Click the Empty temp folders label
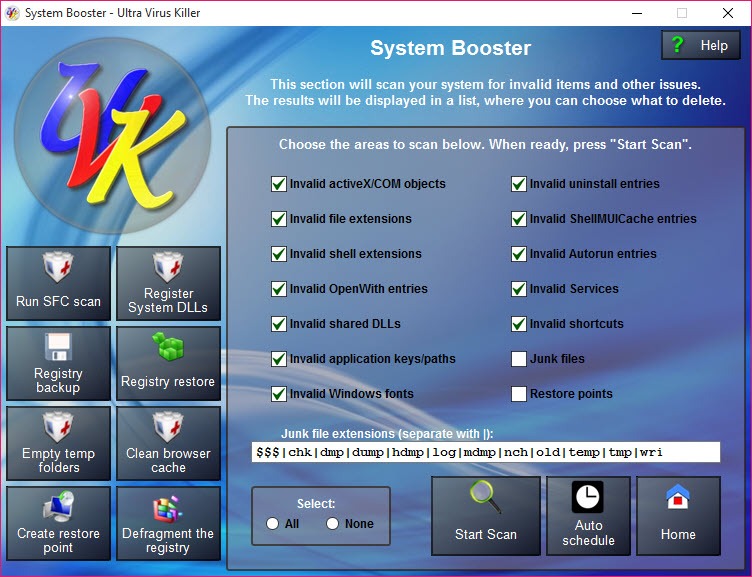This screenshot has height=577, width=752. [x=58, y=460]
